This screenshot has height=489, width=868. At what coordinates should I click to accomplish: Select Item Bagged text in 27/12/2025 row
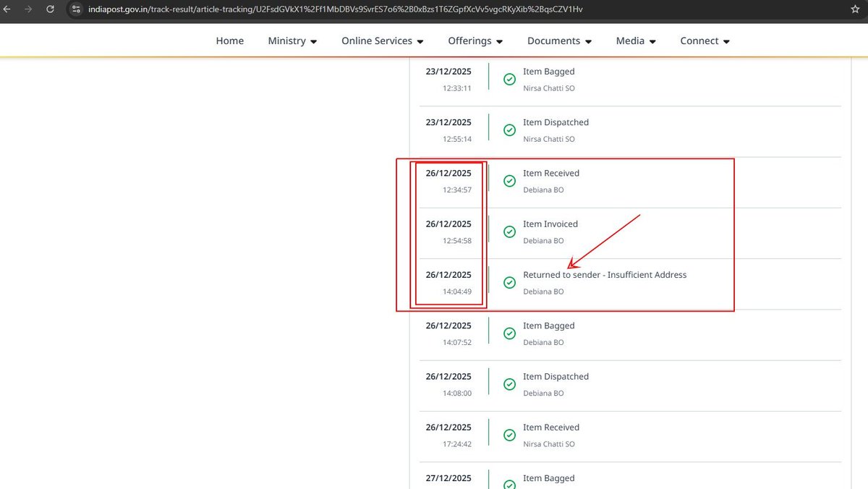(x=549, y=478)
